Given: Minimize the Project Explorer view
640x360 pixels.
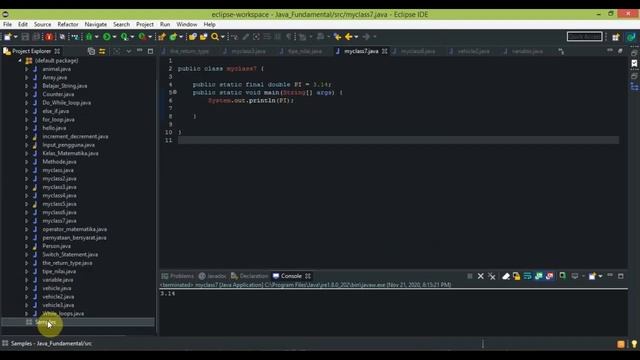Looking at the screenshot, I should [x=140, y=51].
